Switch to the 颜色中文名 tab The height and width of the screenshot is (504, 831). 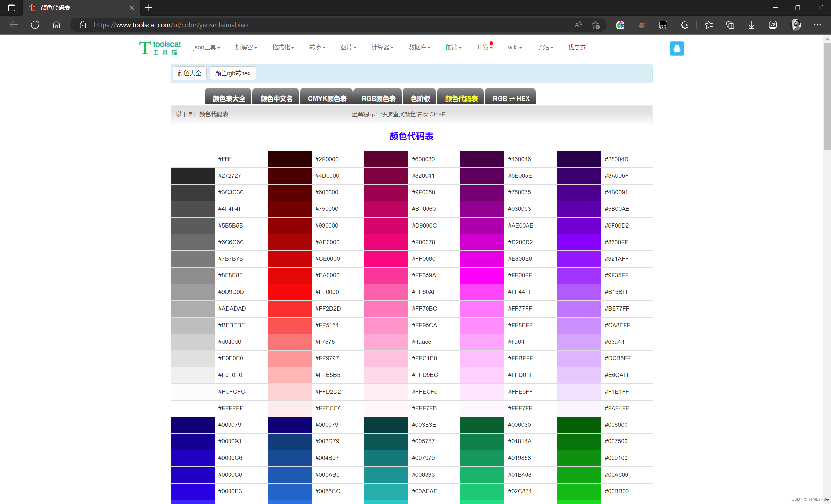point(276,97)
